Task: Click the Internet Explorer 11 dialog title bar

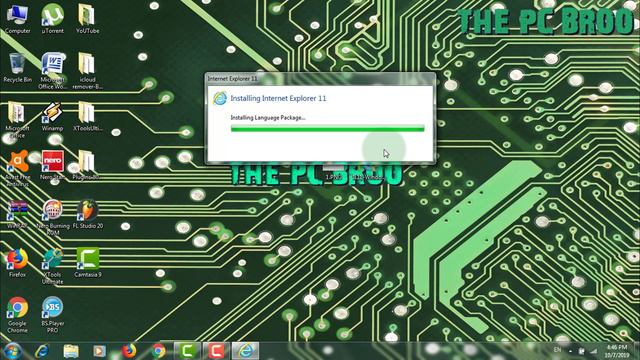Action: (x=320, y=78)
